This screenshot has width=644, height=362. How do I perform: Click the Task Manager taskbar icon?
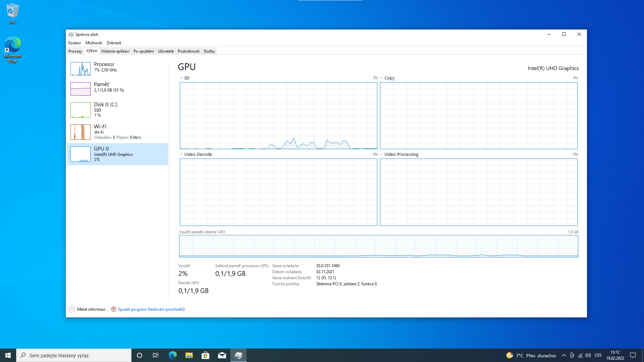click(x=238, y=355)
